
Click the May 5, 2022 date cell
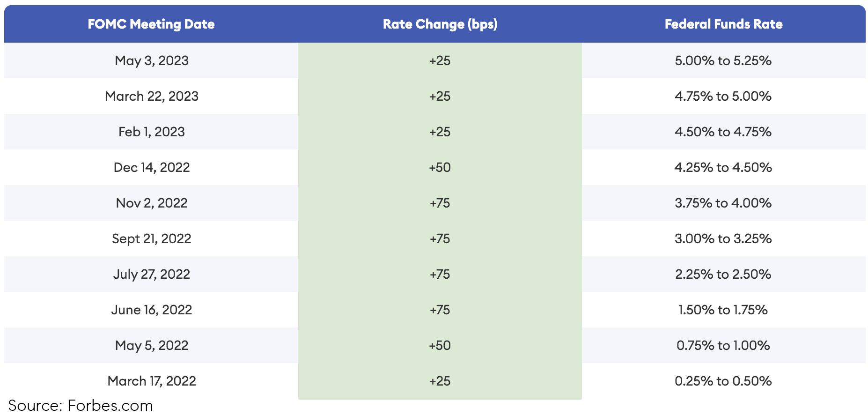point(152,346)
